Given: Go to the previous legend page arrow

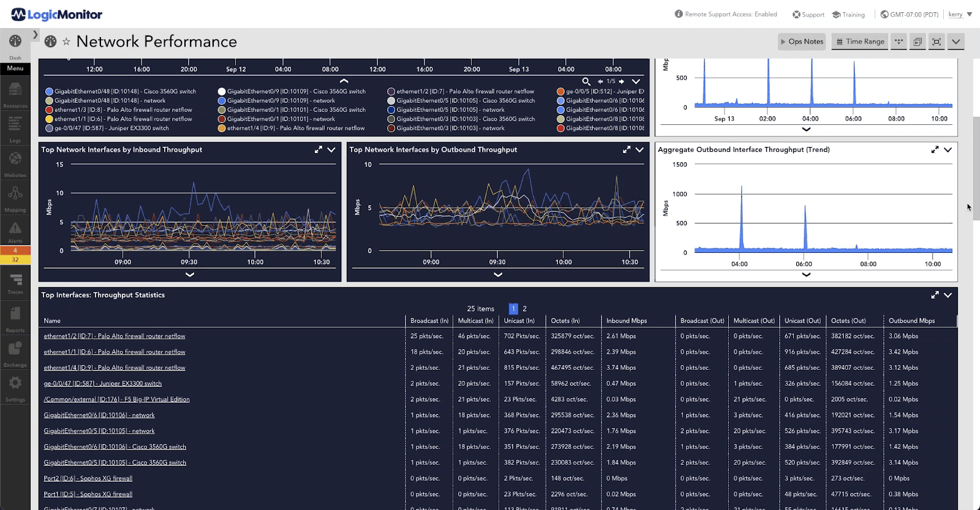Looking at the screenshot, I should click(600, 81).
